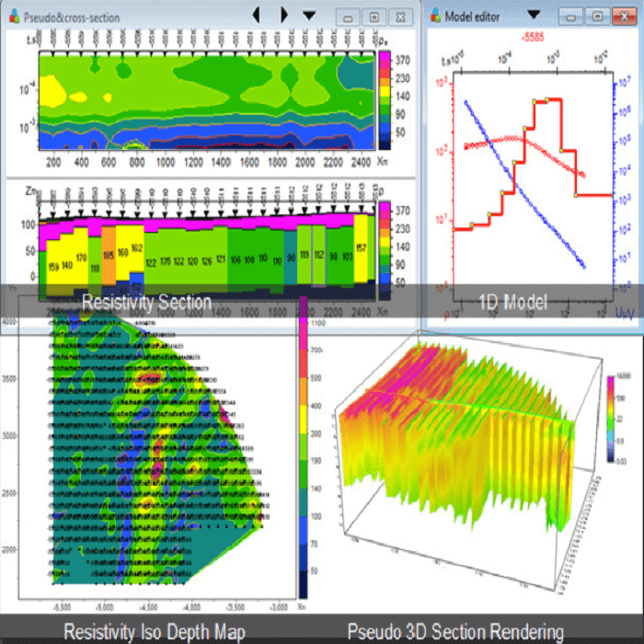Click the previous profile left arrow
Image resolution: width=644 pixels, height=644 pixels.
point(257,15)
